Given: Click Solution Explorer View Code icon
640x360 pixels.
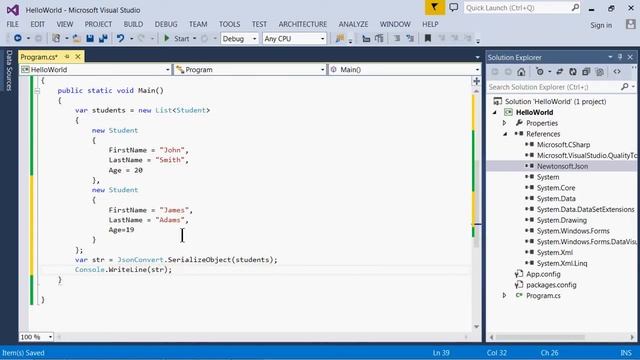Looking at the screenshot, I should coord(617,72).
